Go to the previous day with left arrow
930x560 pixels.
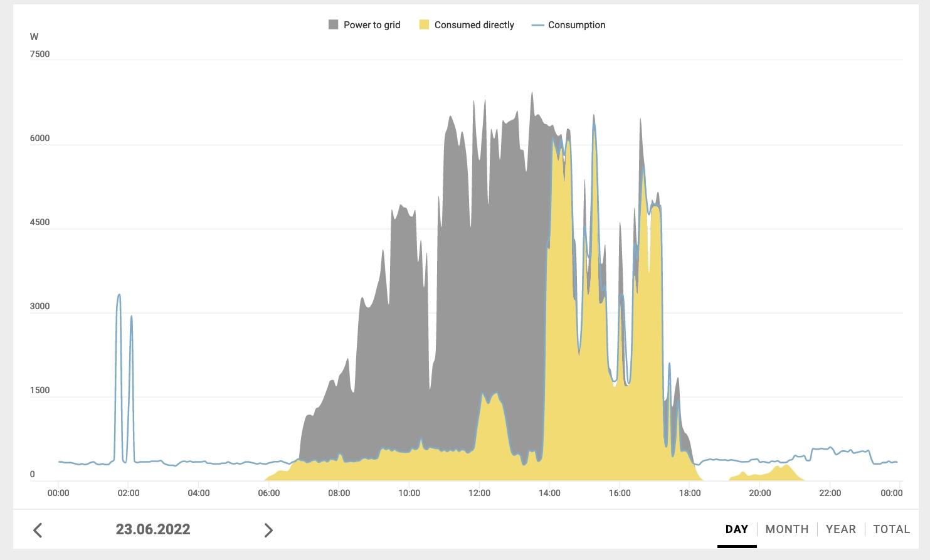point(38,531)
